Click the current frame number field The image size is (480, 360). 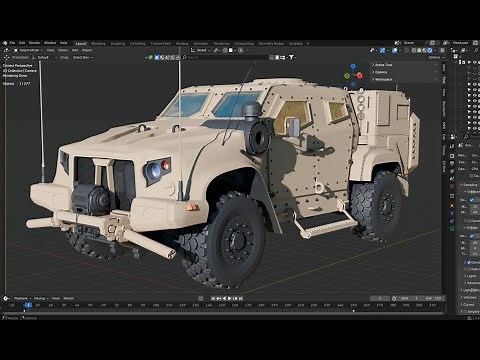tap(380, 298)
